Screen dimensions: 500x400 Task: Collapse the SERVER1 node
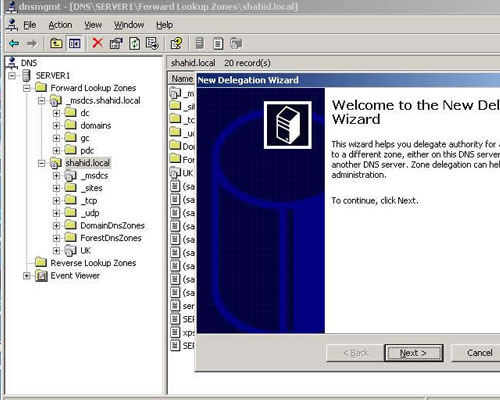point(12,76)
